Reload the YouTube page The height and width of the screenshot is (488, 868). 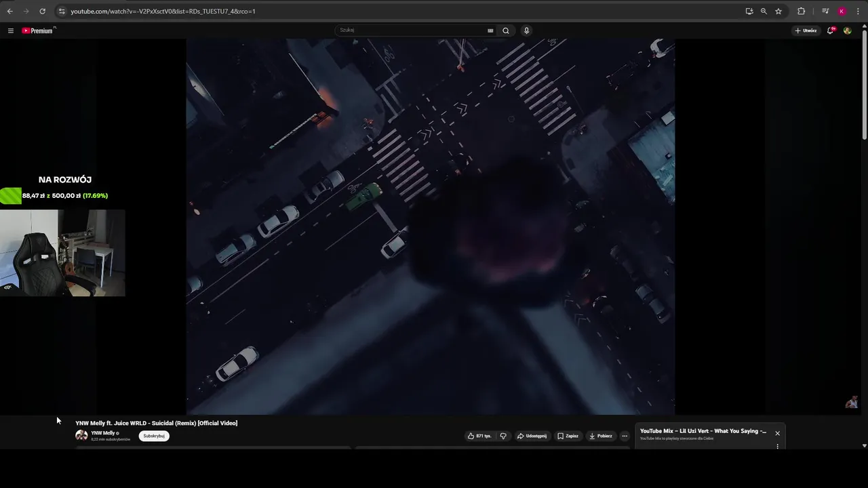(x=42, y=12)
